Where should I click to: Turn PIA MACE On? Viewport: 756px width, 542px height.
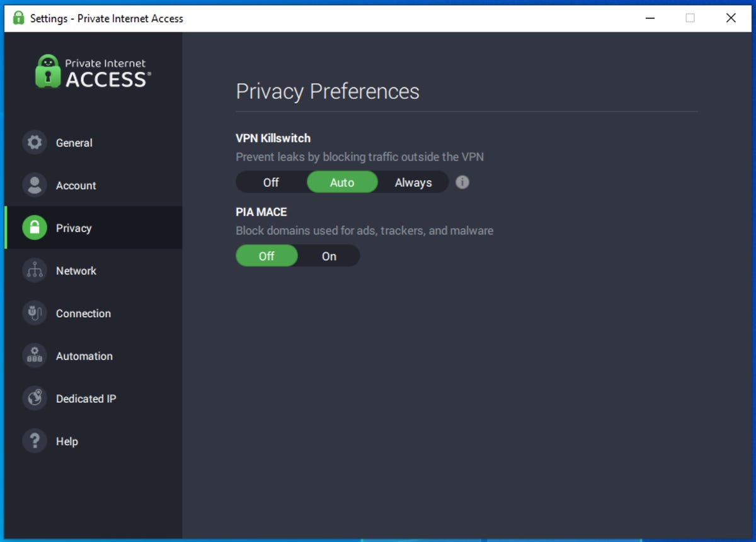click(329, 256)
